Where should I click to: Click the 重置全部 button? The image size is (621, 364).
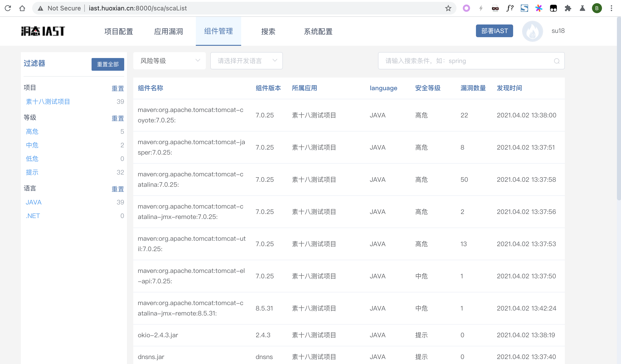click(108, 64)
